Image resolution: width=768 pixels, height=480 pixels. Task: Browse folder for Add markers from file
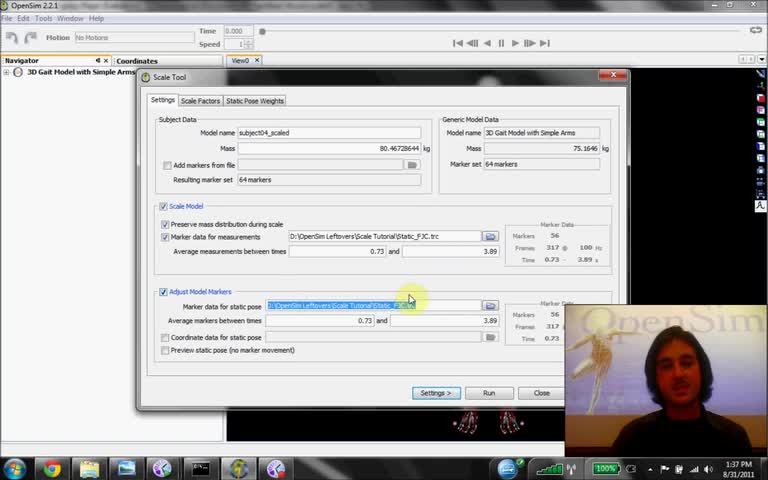coord(412,165)
